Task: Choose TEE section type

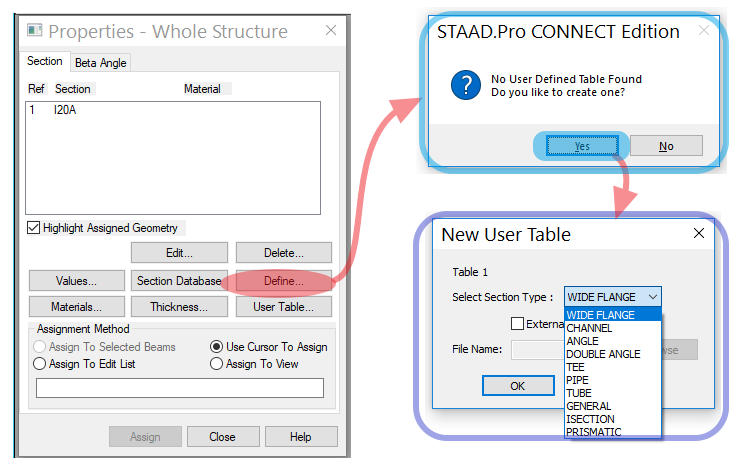Action: pos(613,367)
